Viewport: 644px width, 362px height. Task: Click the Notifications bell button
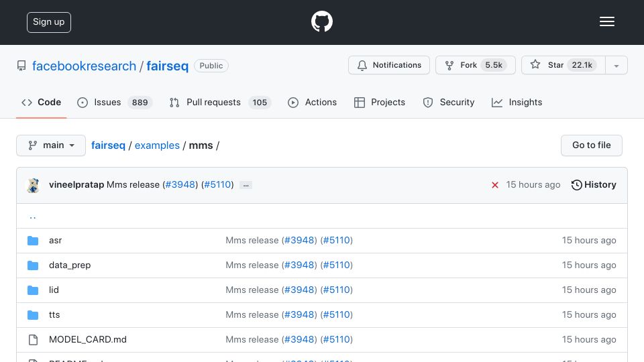(x=389, y=65)
